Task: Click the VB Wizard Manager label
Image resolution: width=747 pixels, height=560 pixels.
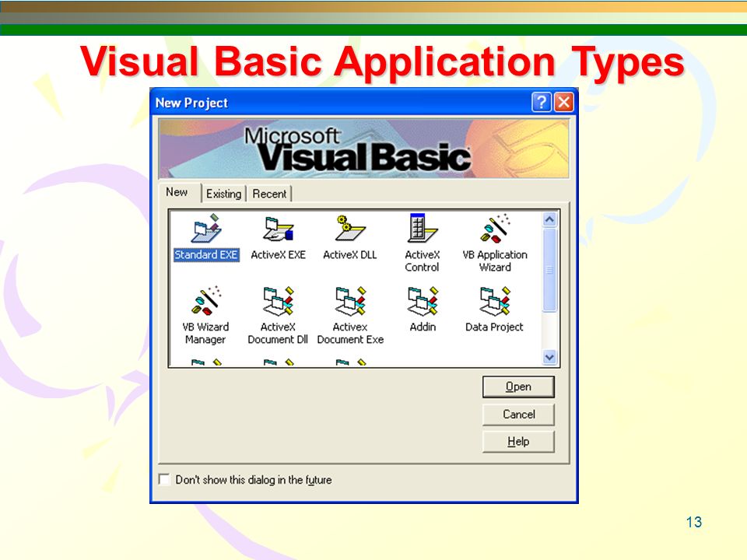Action: (205, 334)
